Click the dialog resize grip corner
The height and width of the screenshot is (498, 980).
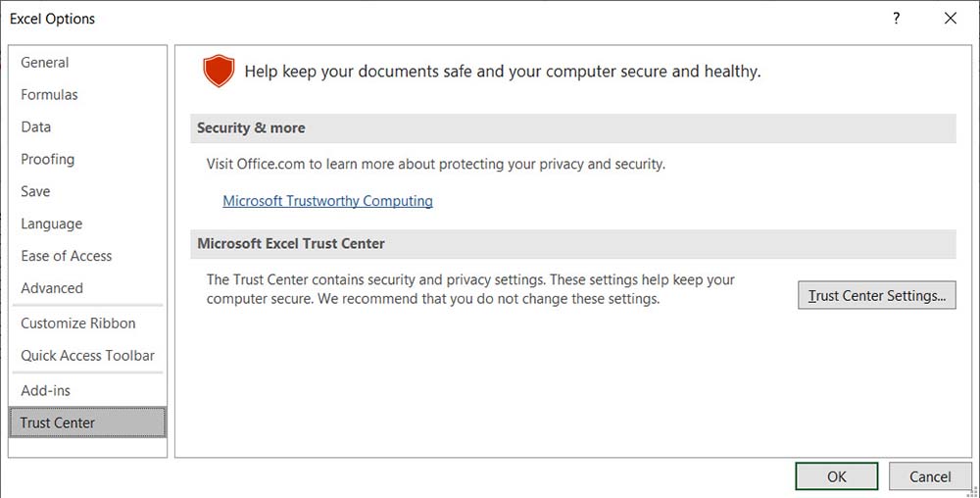pyautogui.click(x=973, y=491)
